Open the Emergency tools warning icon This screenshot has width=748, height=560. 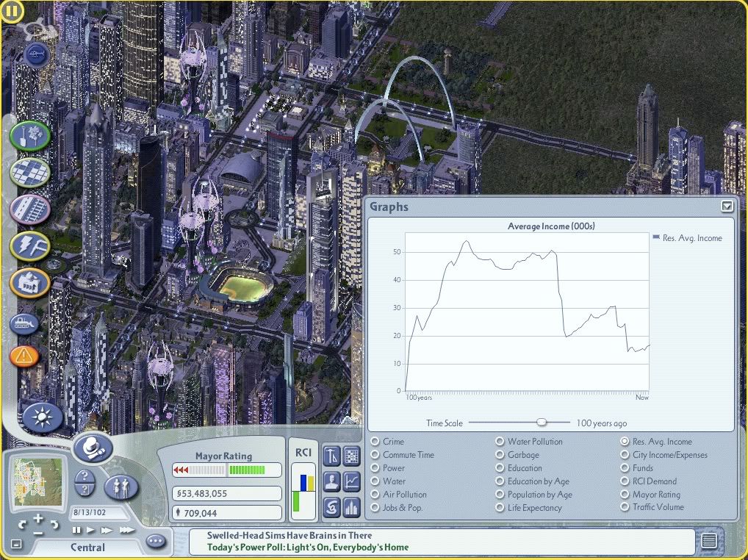24,356
